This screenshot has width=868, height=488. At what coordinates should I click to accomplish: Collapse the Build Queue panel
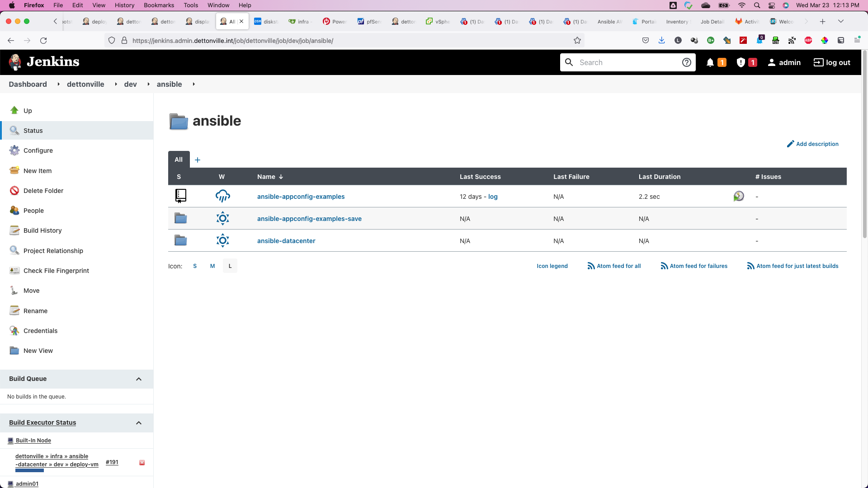coord(139,379)
